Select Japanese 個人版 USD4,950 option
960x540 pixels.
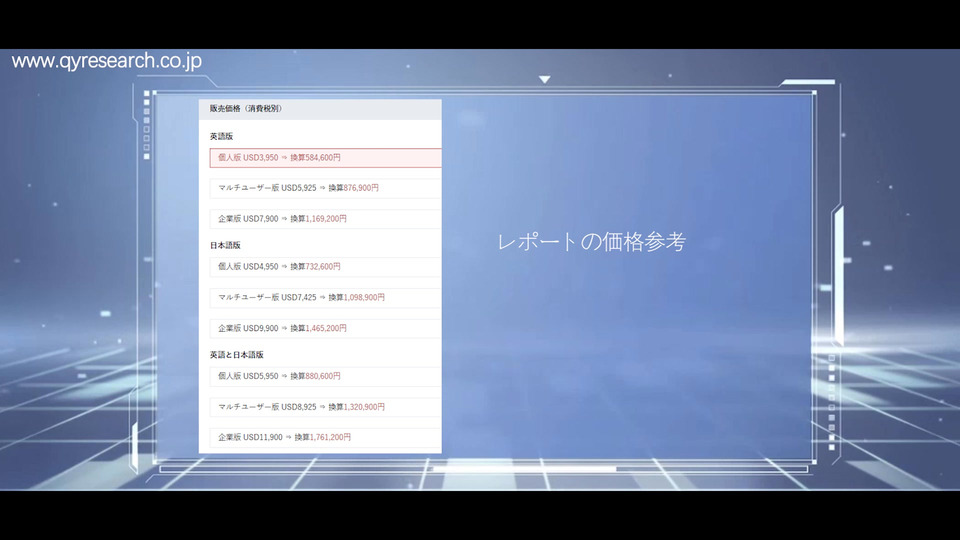coord(326,267)
